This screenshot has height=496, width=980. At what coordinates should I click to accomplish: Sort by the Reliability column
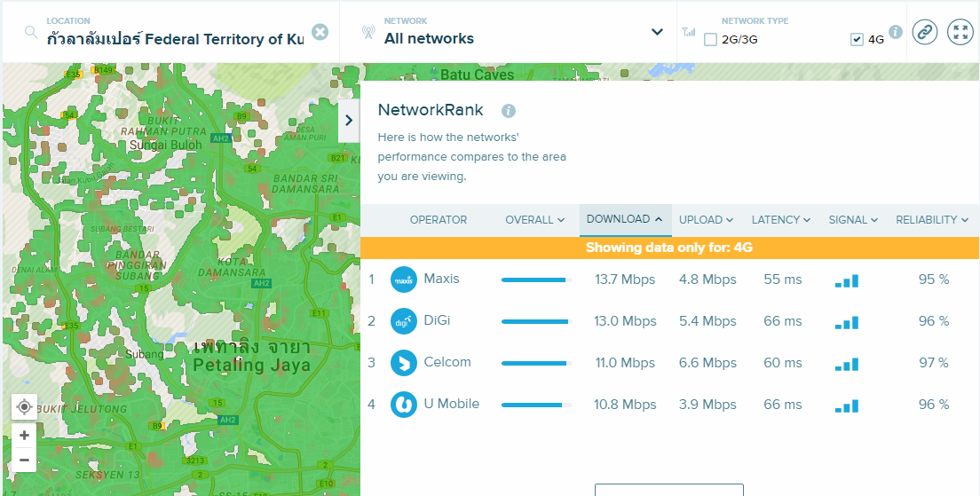[x=932, y=220]
